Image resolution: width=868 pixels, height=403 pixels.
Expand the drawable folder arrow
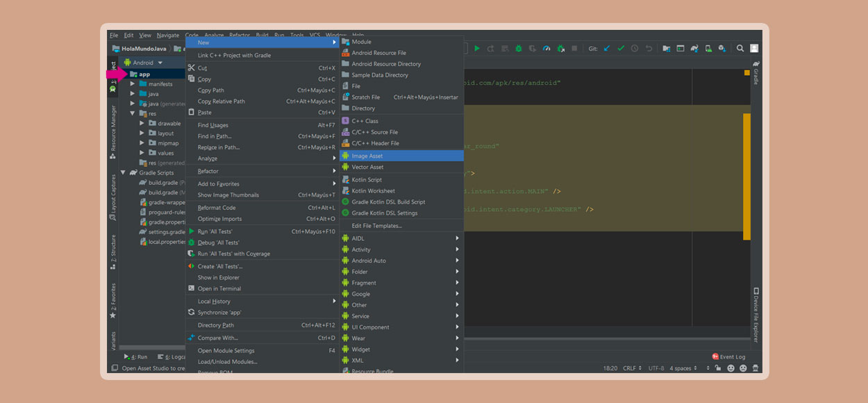click(142, 124)
